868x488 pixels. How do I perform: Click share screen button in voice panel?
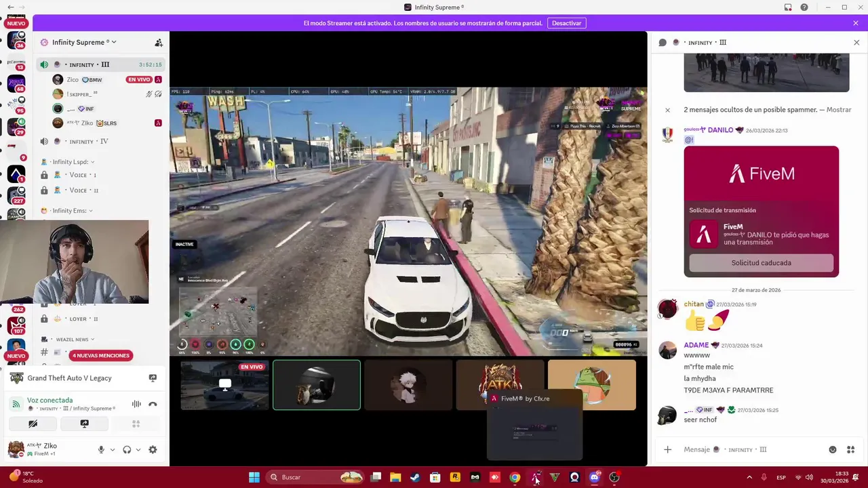pyautogui.click(x=84, y=424)
